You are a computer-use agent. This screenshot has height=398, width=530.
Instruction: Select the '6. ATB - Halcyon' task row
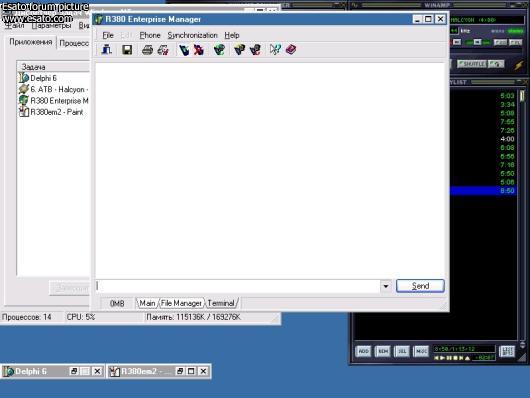click(54, 89)
